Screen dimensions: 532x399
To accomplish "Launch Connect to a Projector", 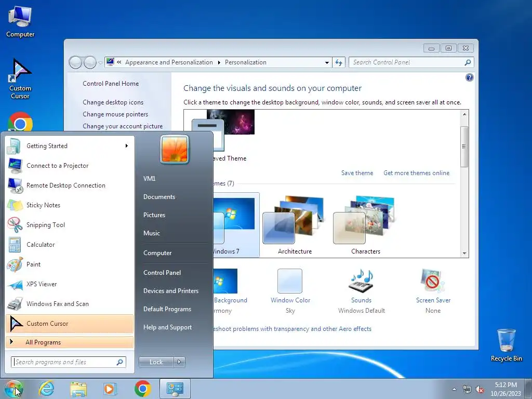I will pos(70,166).
